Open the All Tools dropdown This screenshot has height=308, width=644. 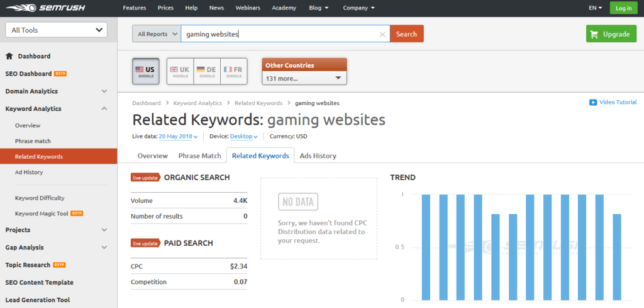point(56,30)
